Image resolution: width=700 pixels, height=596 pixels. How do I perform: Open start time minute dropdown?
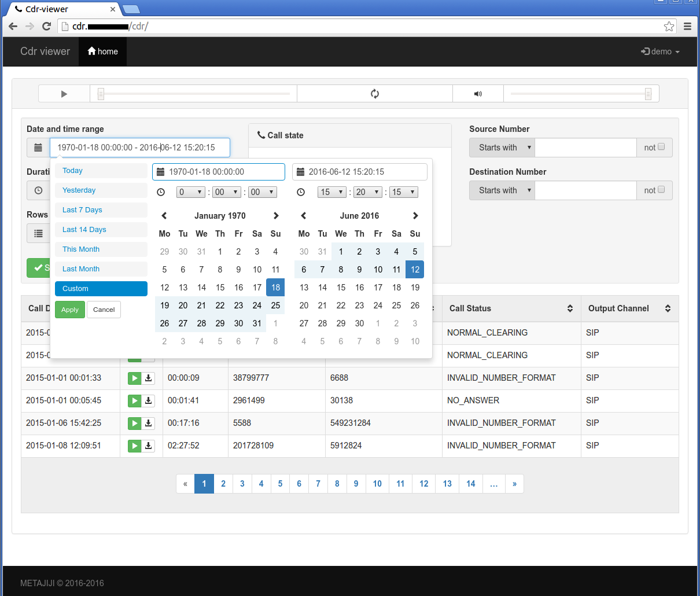point(226,192)
